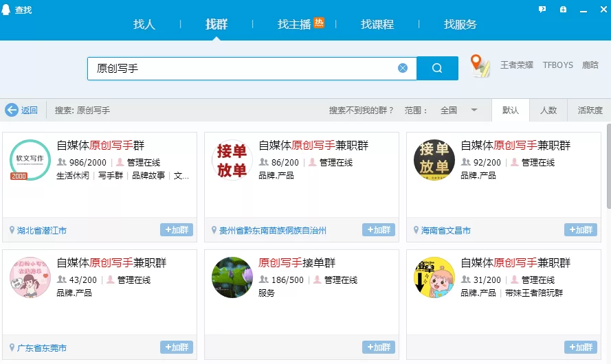The height and width of the screenshot is (364, 611).
Task: Click 加群 for the 原创写手接单群 group
Action: 379,348
